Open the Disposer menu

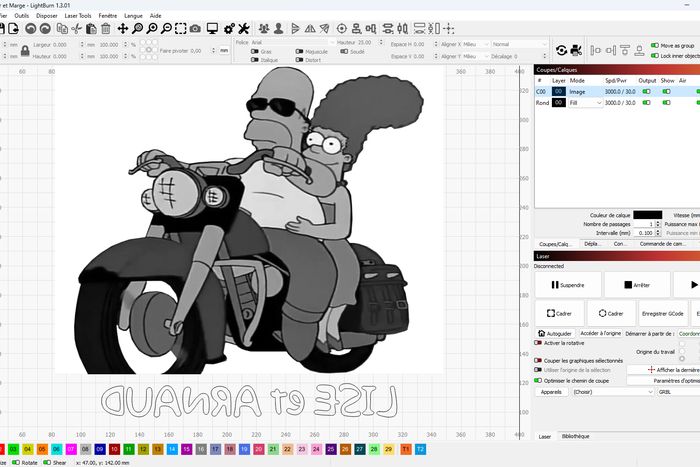tap(46, 16)
